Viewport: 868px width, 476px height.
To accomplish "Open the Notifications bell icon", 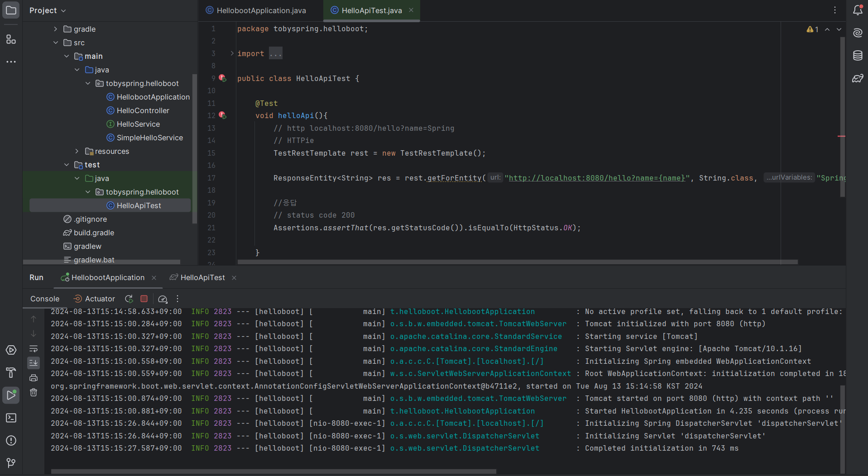I will (858, 10).
